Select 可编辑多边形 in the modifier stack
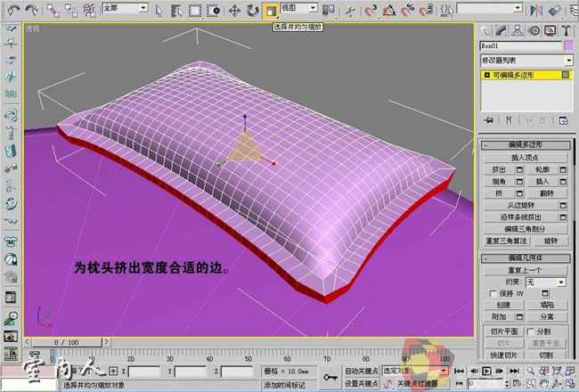 click(x=514, y=75)
